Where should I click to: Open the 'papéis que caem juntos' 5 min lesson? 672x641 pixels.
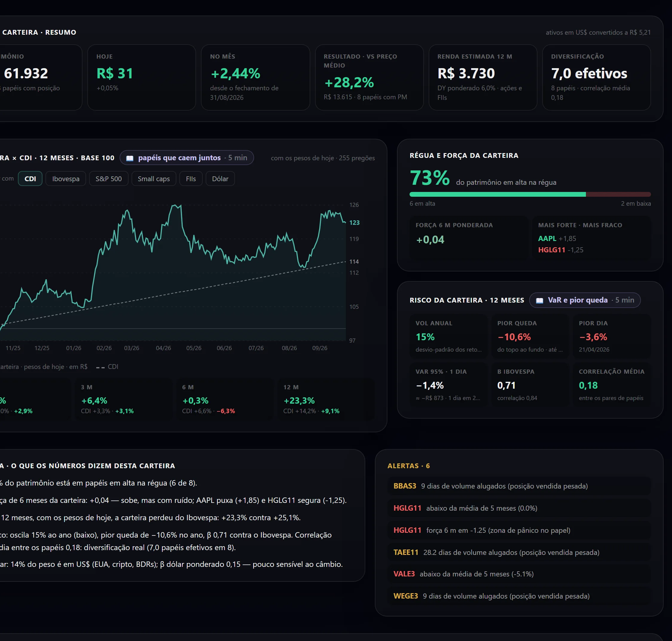point(187,158)
